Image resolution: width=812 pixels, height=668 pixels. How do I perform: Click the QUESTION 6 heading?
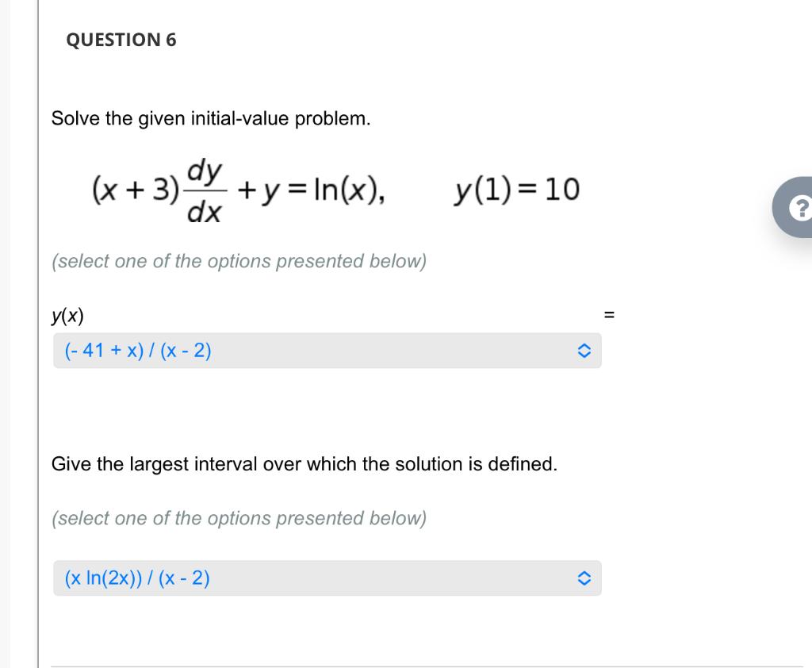(x=121, y=39)
